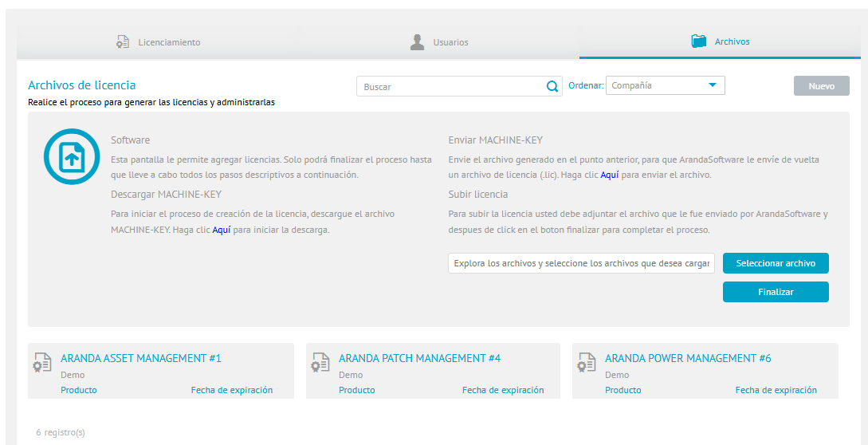Open ARANDA PATCH MANAGEMENT #4 card title
Viewport: 868px width, 445px height.
click(419, 359)
